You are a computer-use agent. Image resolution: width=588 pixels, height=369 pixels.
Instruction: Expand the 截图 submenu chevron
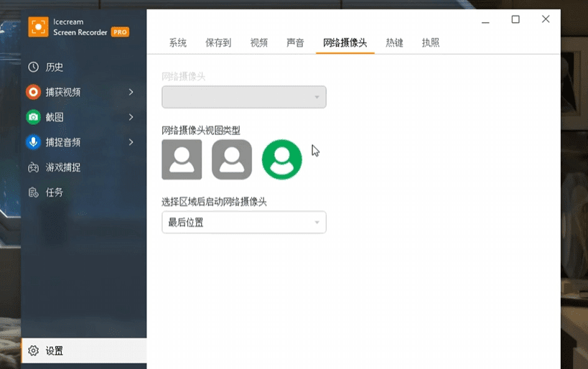coord(131,117)
